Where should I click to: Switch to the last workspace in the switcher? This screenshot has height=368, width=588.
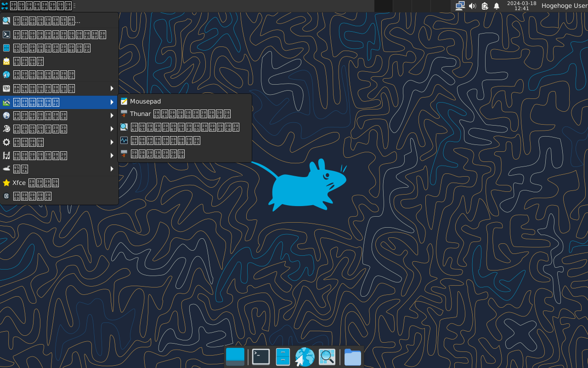point(440,6)
